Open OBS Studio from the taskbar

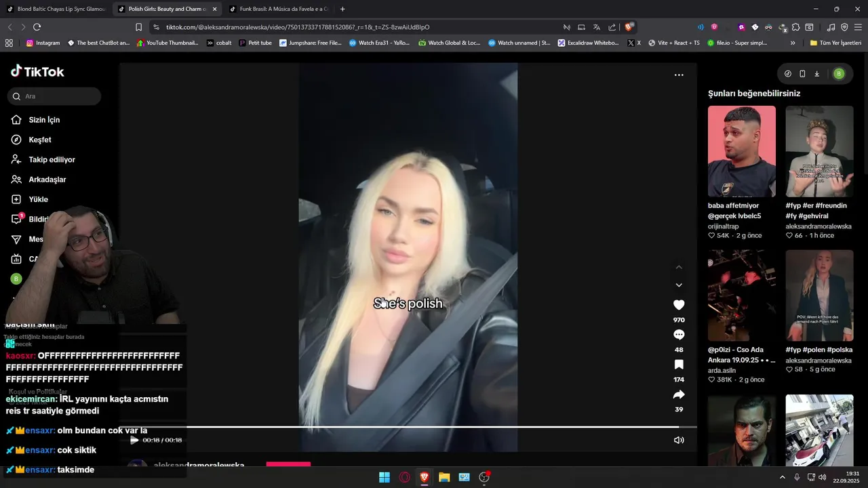pos(484,477)
